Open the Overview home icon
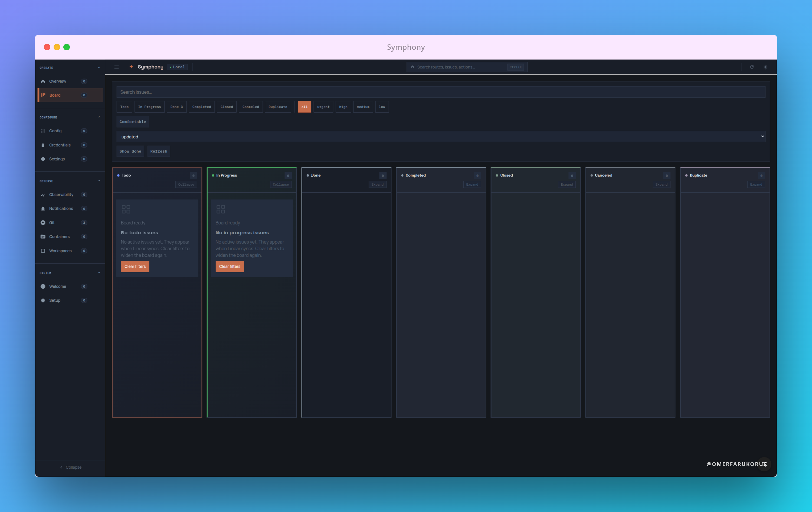Viewport: 812px width, 512px height. (x=43, y=81)
